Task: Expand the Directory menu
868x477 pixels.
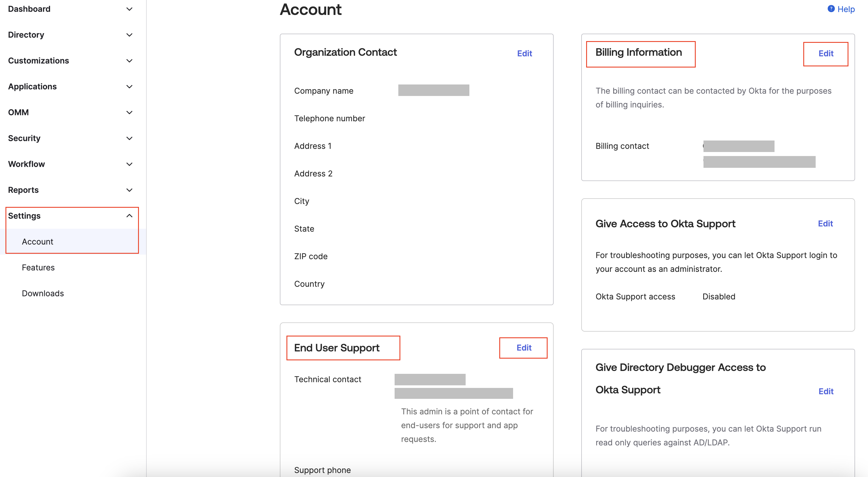Action: pyautogui.click(x=130, y=35)
